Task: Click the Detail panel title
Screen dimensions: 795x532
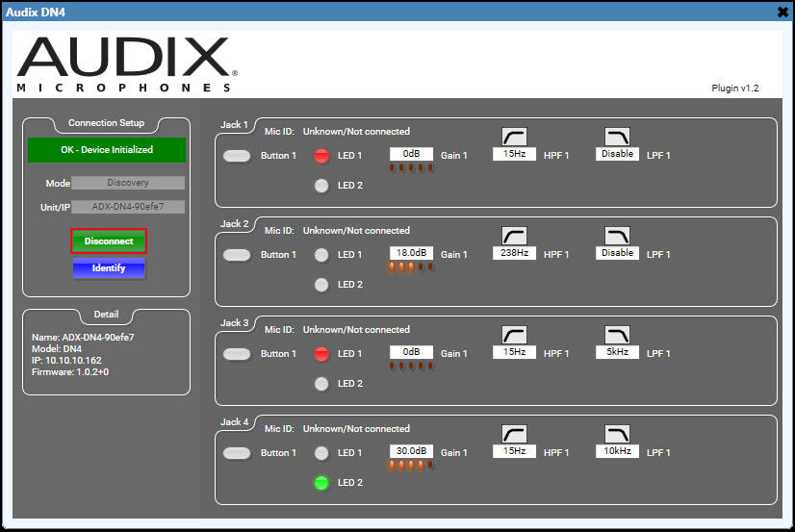Action: click(x=106, y=315)
